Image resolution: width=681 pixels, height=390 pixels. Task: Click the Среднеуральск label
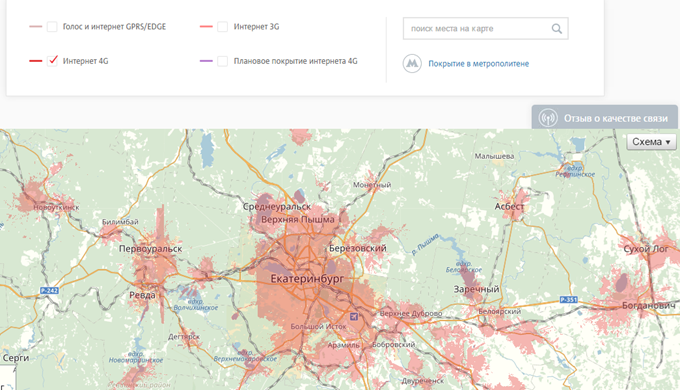coord(277,207)
